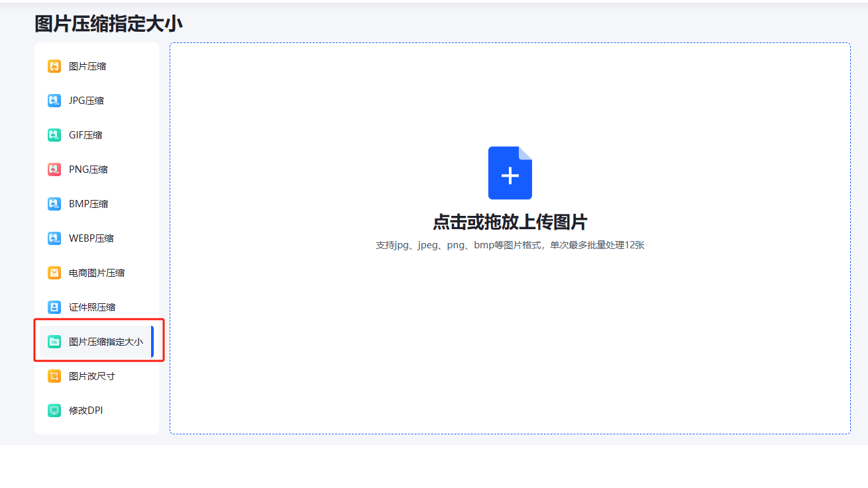Open 证件照压缩 label in sidebar
This screenshot has width=868, height=488.
pyautogui.click(x=92, y=307)
